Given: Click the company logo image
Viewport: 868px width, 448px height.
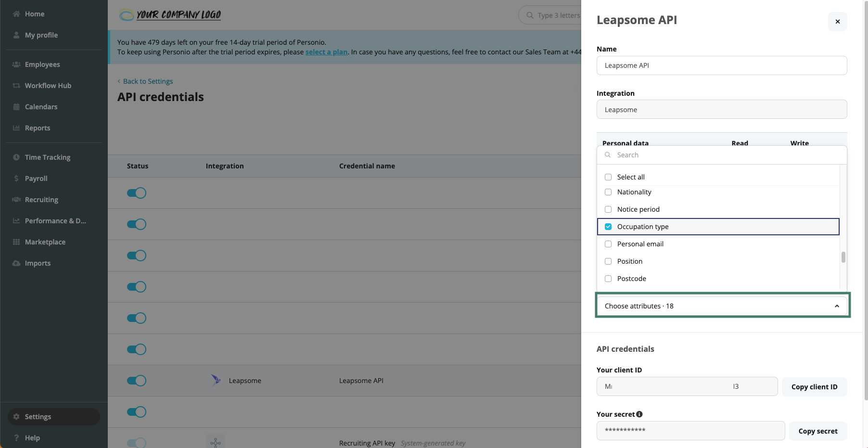Looking at the screenshot, I should pos(170,15).
